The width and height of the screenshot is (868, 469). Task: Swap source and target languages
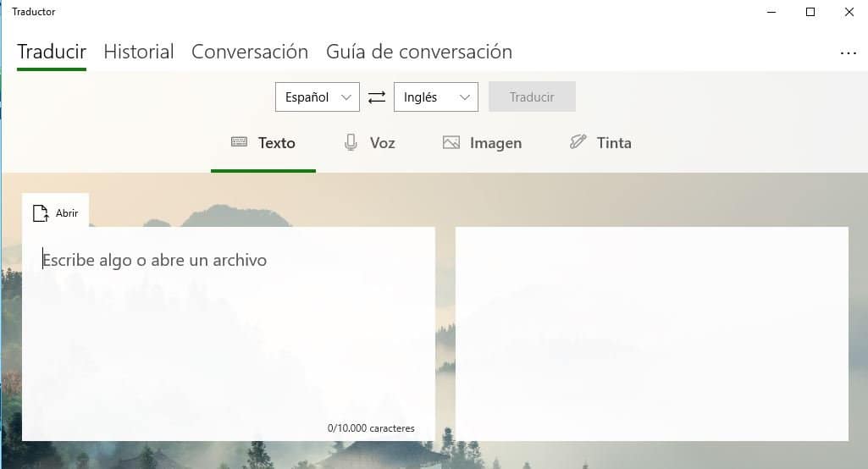pos(377,97)
